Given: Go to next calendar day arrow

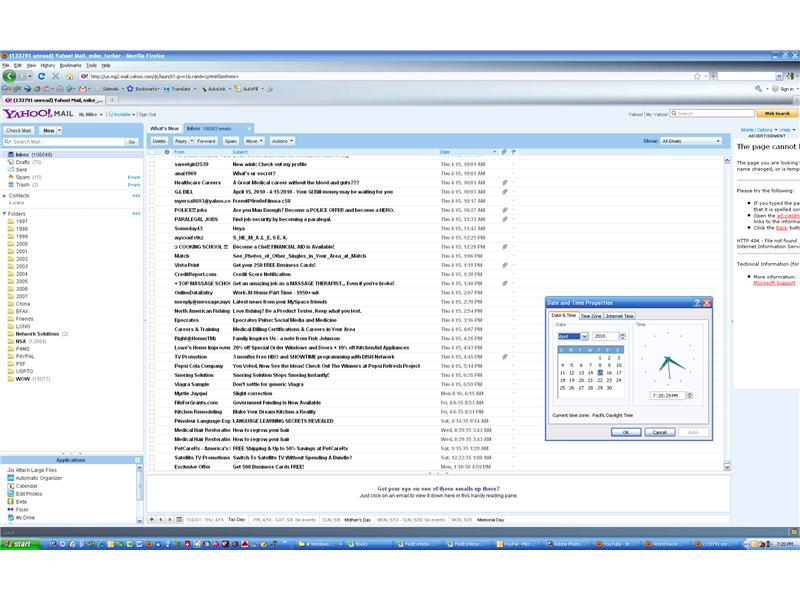Looking at the screenshot, I should tap(170, 519).
